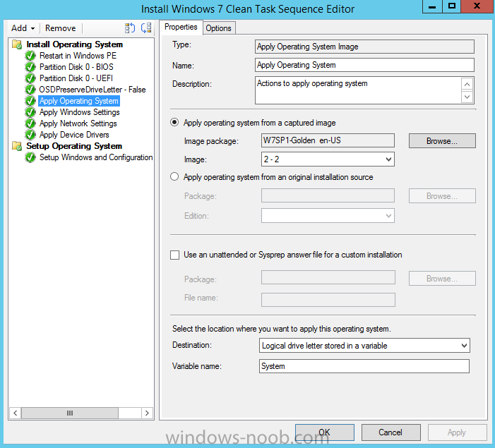Click the folder icon of Install Operating System group

point(17,44)
